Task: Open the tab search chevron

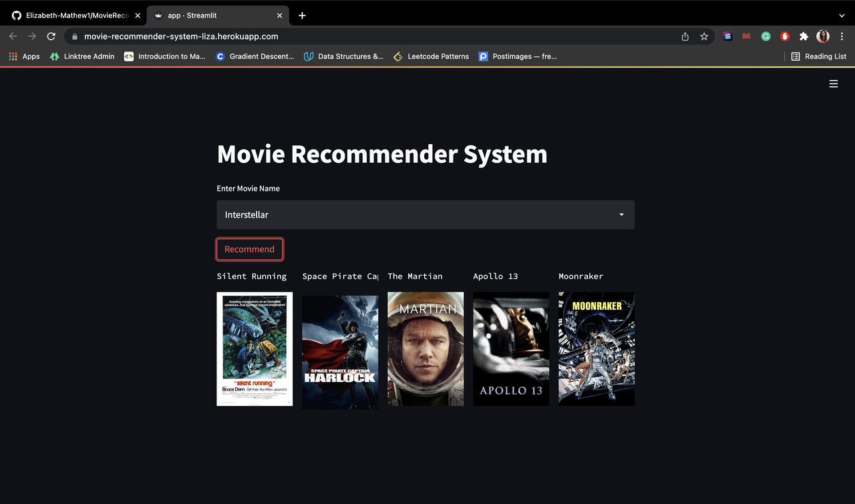Action: [842, 15]
